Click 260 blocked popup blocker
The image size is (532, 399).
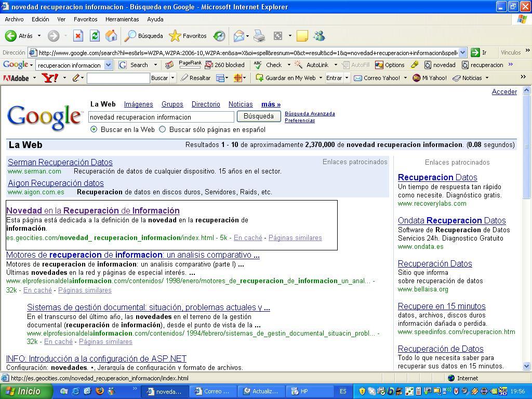point(224,65)
